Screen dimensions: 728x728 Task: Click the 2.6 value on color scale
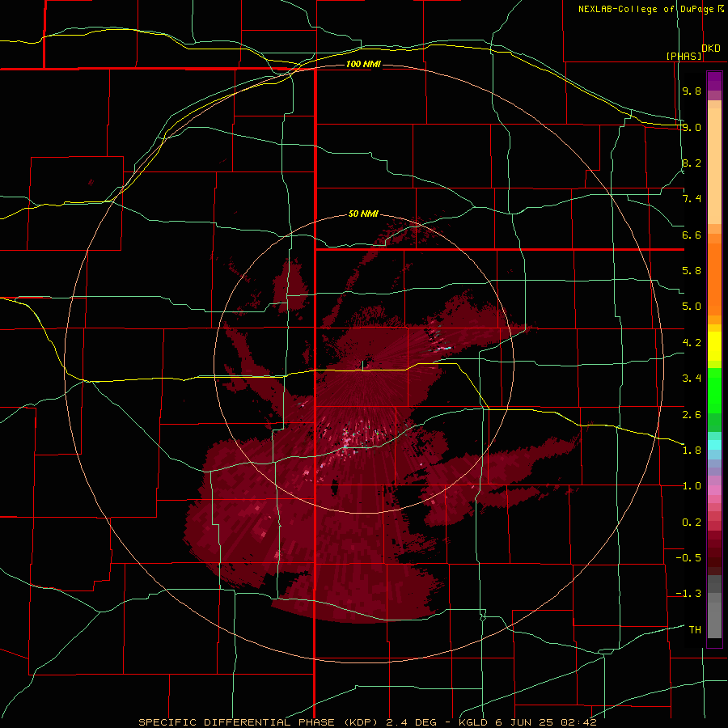coord(692,415)
